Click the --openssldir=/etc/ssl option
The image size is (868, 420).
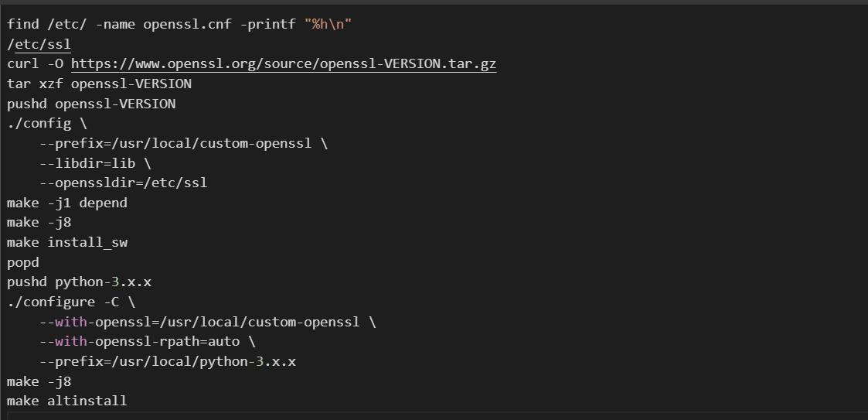pyautogui.click(x=123, y=183)
